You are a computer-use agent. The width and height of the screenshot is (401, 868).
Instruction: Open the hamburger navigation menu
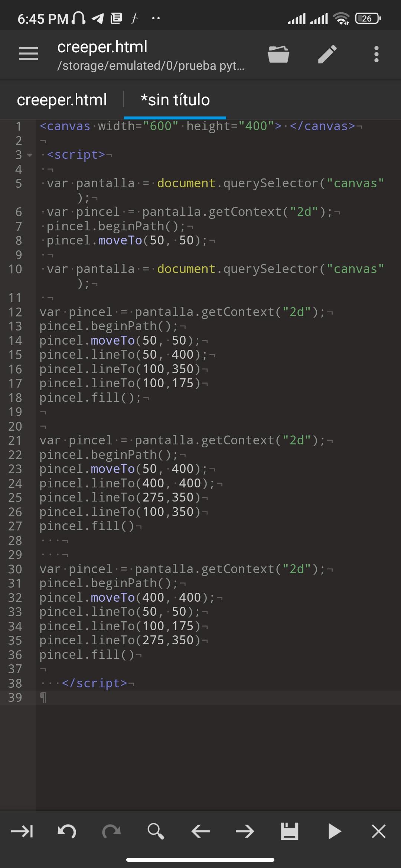[x=29, y=54]
